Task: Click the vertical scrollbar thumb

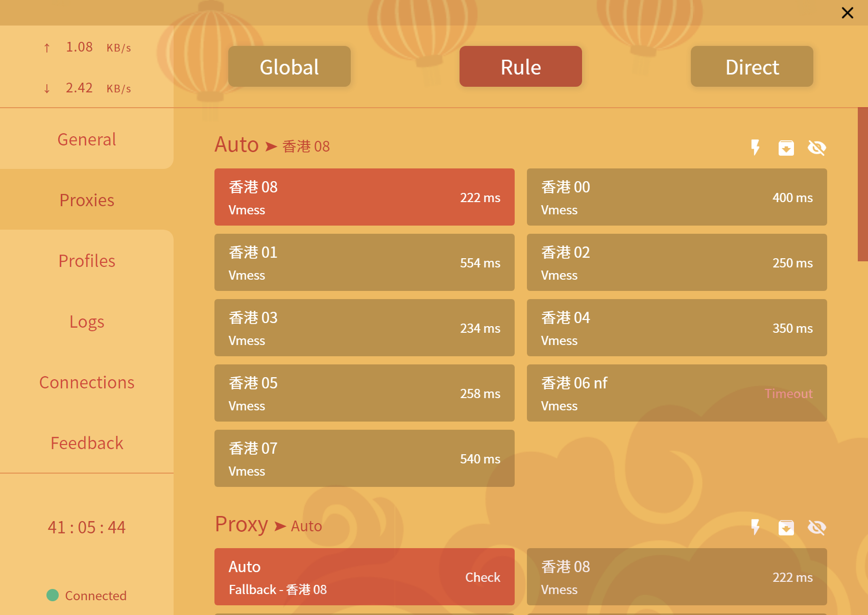Action: pyautogui.click(x=862, y=184)
